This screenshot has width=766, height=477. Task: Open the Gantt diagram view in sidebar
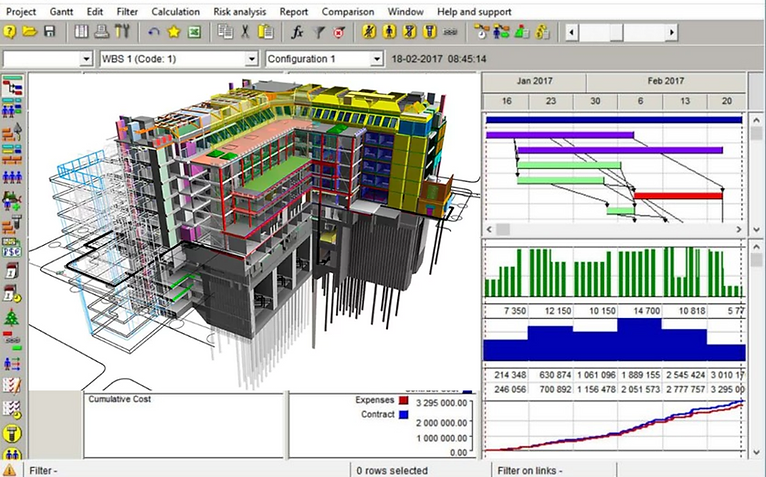(x=12, y=86)
